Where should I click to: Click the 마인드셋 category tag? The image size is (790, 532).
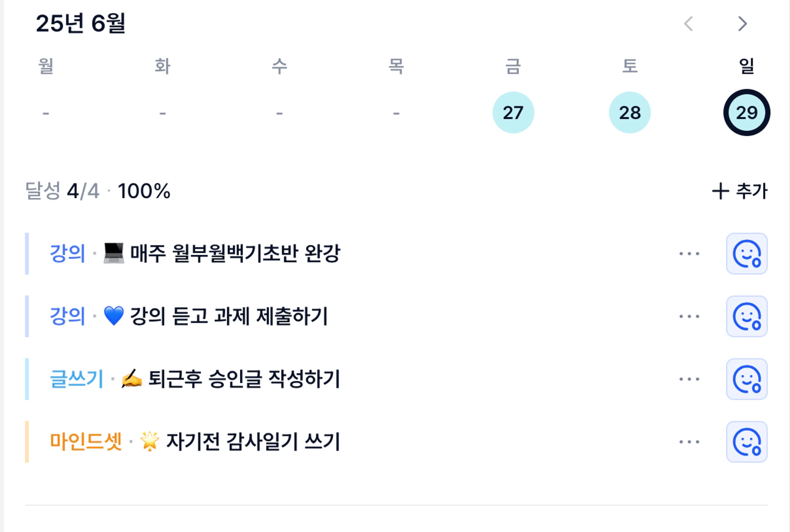click(x=86, y=441)
